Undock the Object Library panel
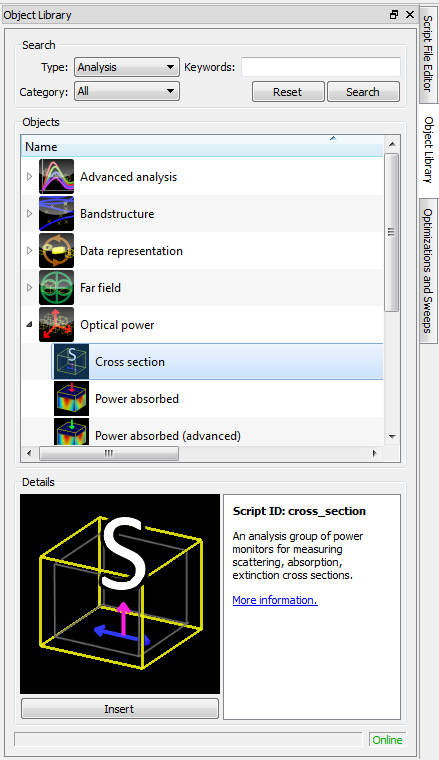Viewport: 439px width, 760px height. (x=394, y=15)
